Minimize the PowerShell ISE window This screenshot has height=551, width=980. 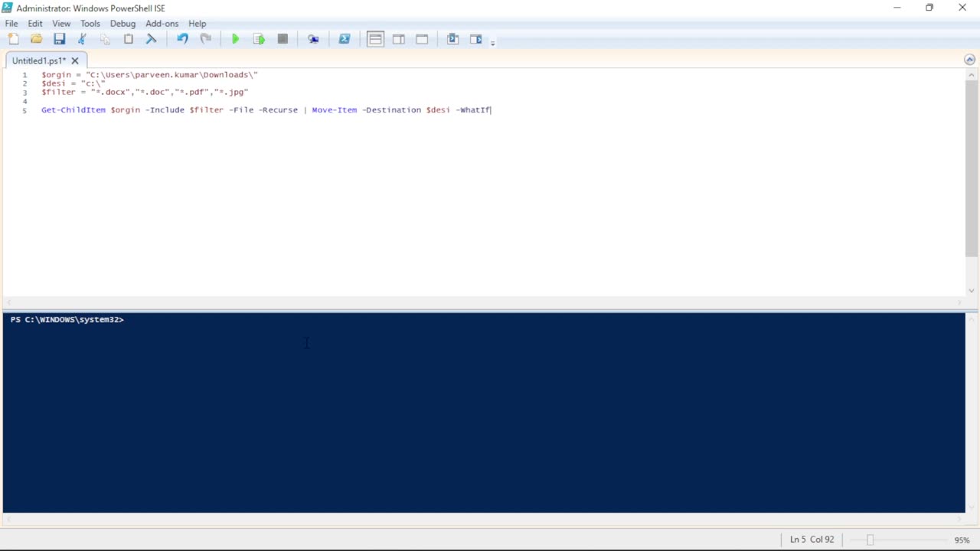(x=897, y=8)
